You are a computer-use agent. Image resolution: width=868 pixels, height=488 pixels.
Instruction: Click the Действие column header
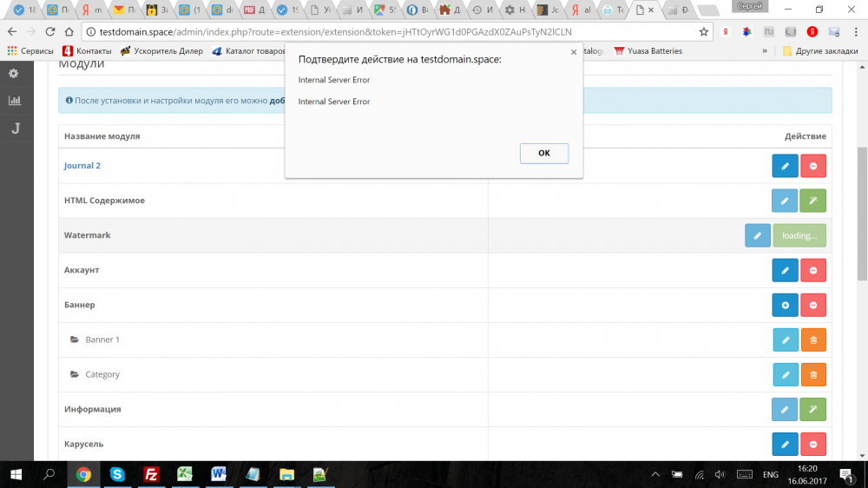806,136
